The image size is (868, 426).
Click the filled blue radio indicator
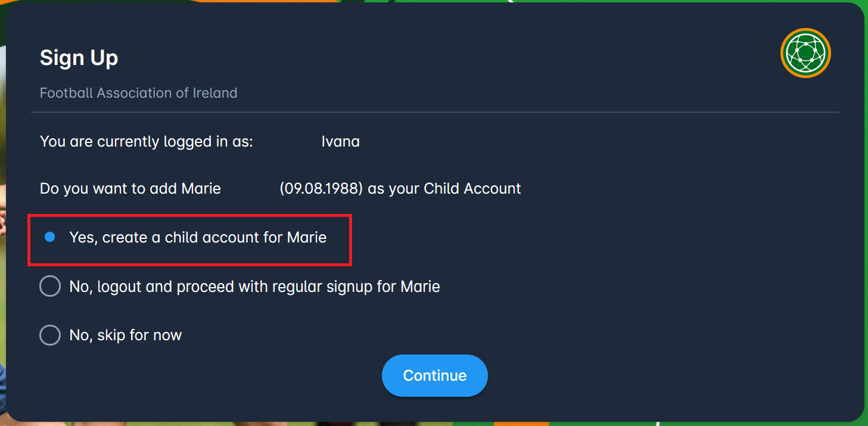pyautogui.click(x=50, y=237)
